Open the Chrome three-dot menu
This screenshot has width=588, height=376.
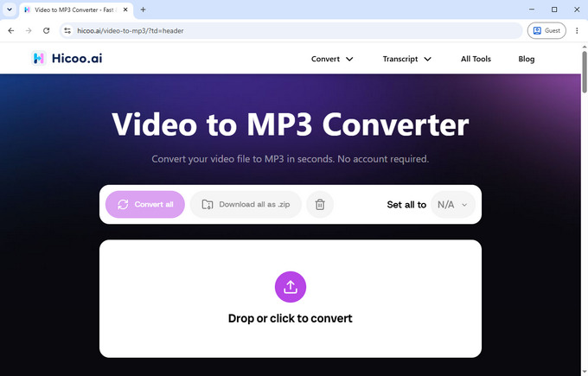click(577, 31)
